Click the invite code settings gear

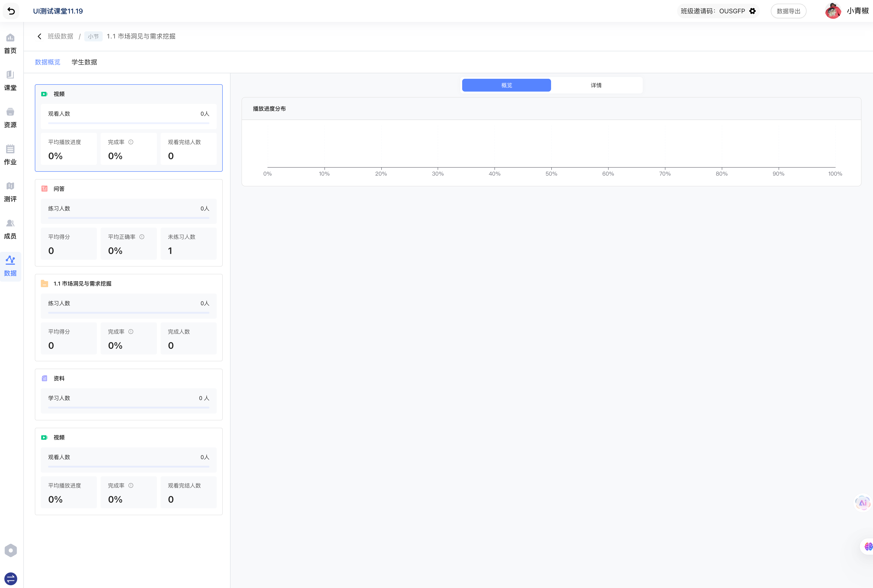[x=752, y=11]
